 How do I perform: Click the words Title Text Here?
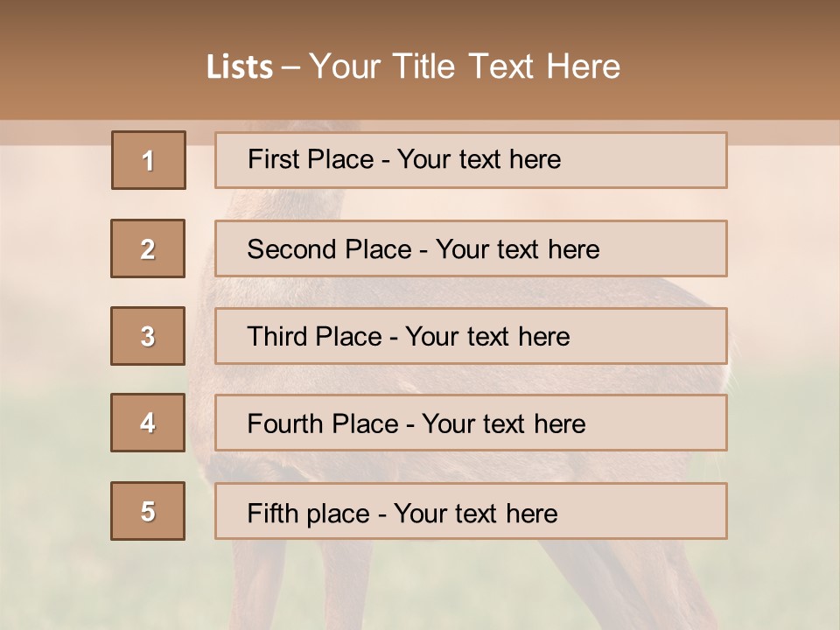coord(507,66)
